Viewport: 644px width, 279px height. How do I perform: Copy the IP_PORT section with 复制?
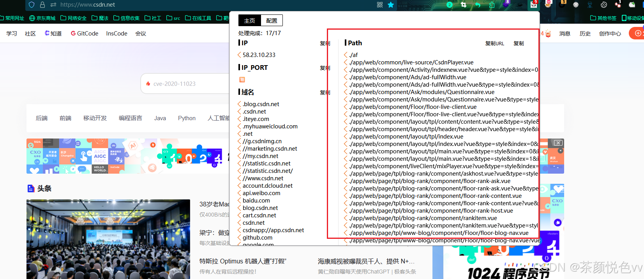325,68
